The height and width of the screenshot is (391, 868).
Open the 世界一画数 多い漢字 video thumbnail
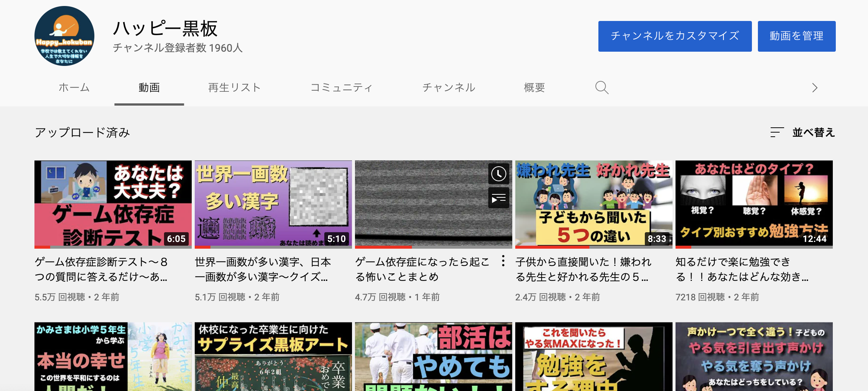[x=273, y=203]
